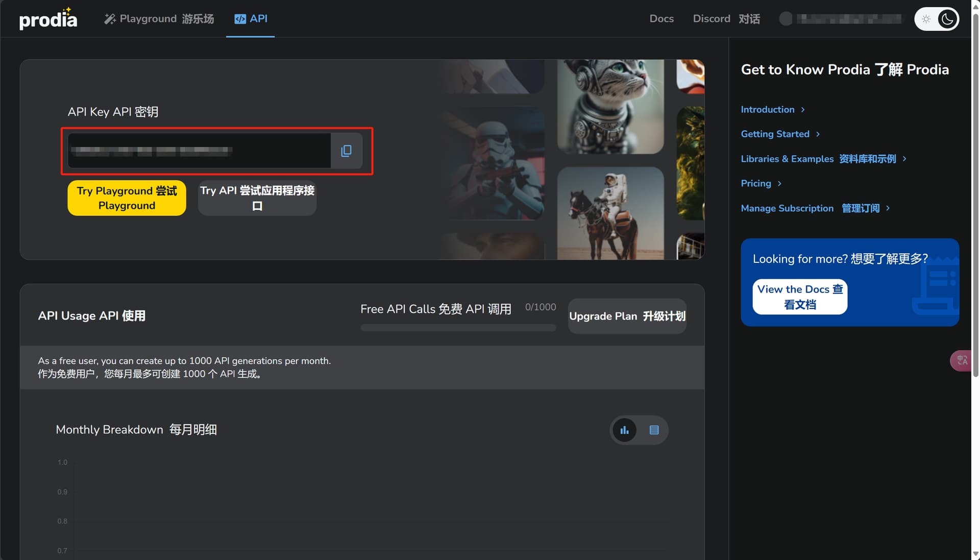Screen dimensions: 980x560
Task: Click the user avatar circle
Action: click(786, 19)
